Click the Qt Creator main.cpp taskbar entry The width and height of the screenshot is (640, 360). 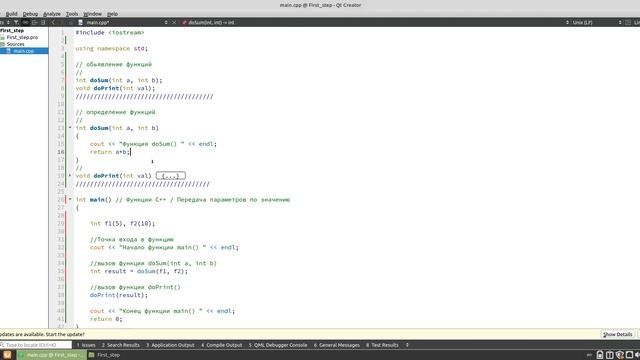tap(51, 355)
